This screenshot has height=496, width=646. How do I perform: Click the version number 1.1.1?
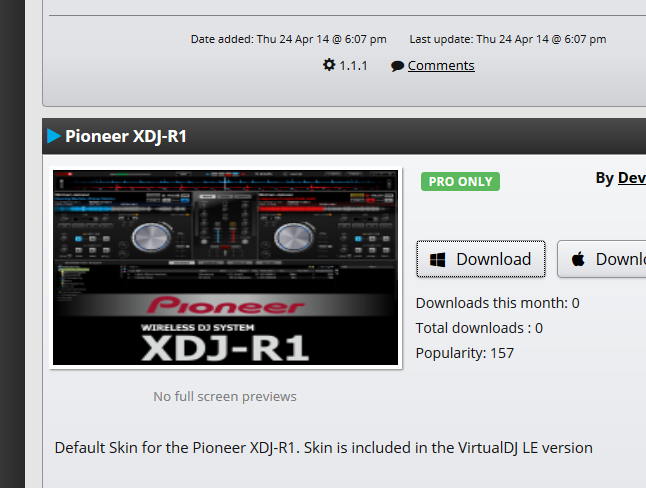coord(353,66)
